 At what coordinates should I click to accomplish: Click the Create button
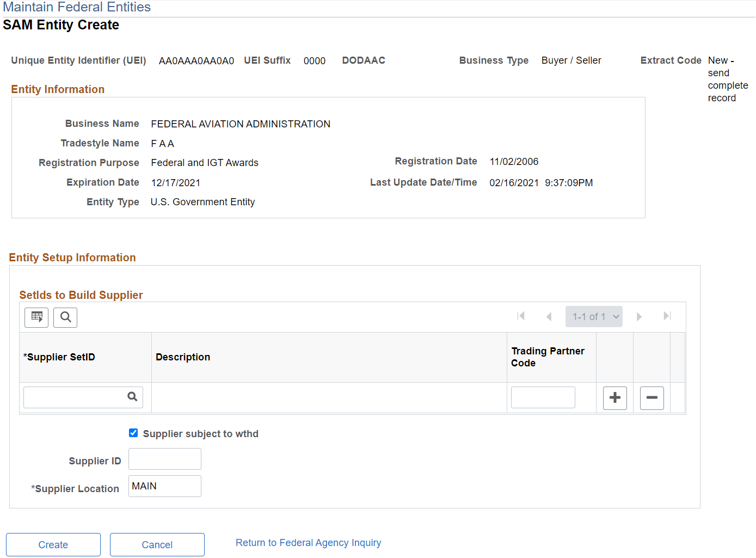[x=53, y=545]
